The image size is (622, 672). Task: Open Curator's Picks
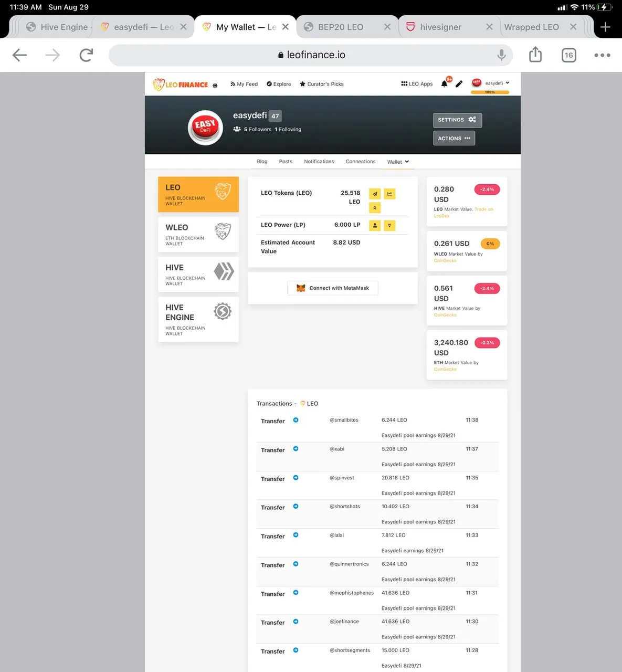(322, 84)
